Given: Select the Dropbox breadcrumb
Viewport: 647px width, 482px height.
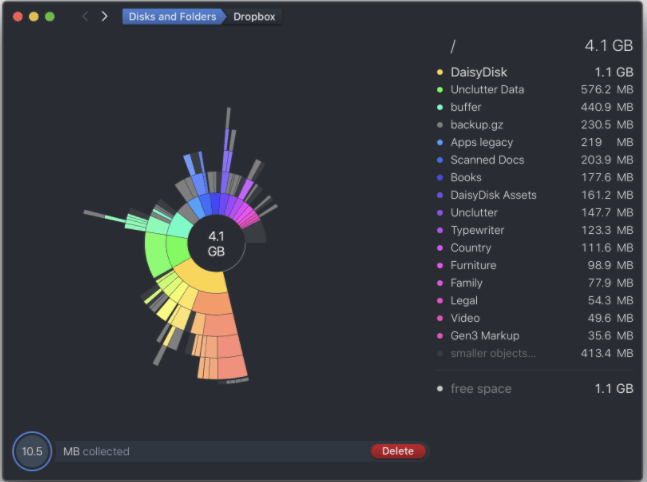Looking at the screenshot, I should click(254, 17).
